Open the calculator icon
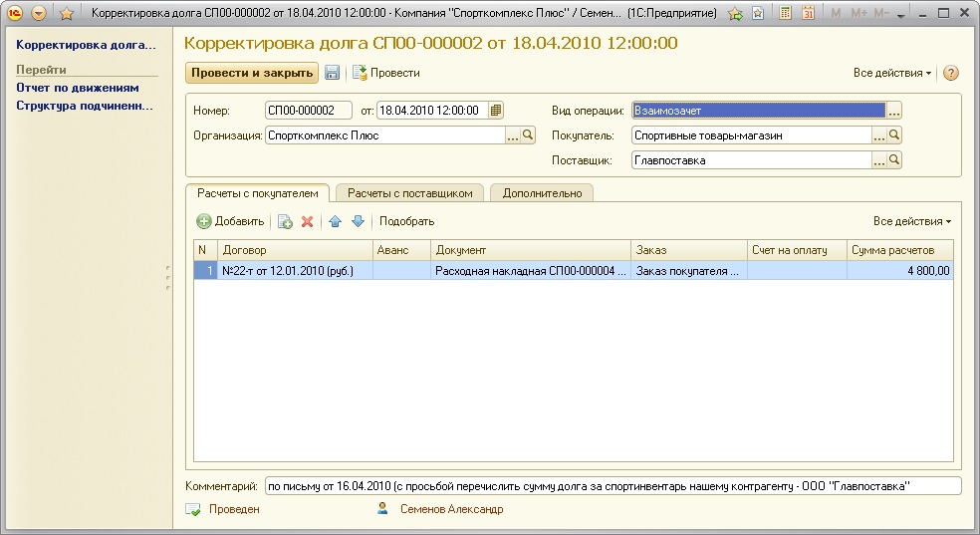 coord(785,13)
